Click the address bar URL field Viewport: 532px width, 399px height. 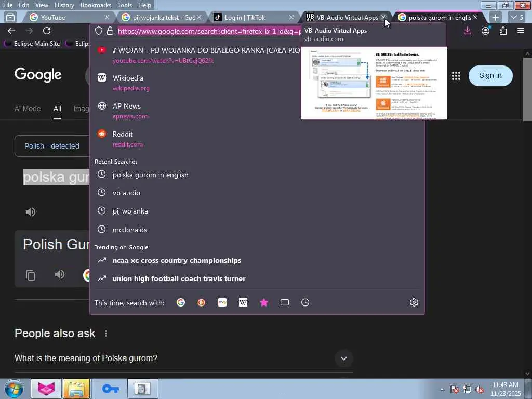click(x=209, y=31)
